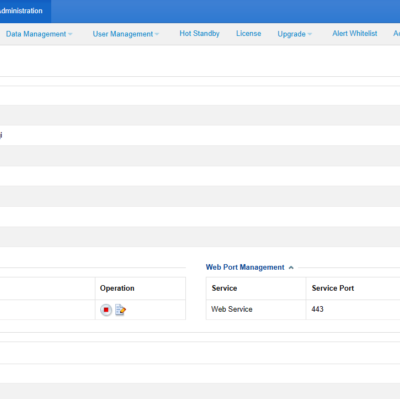Click the Service Port column header
The width and height of the screenshot is (400, 399).
tap(353, 288)
